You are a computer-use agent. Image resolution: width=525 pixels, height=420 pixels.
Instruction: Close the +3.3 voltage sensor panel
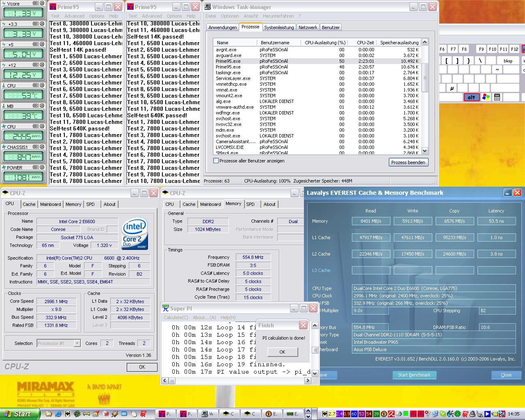coord(42,24)
